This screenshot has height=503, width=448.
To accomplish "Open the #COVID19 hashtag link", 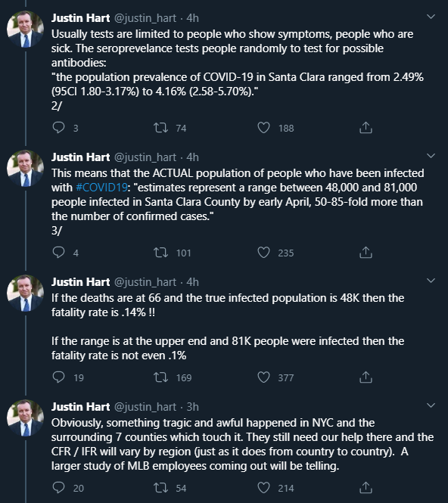I will click(101, 187).
